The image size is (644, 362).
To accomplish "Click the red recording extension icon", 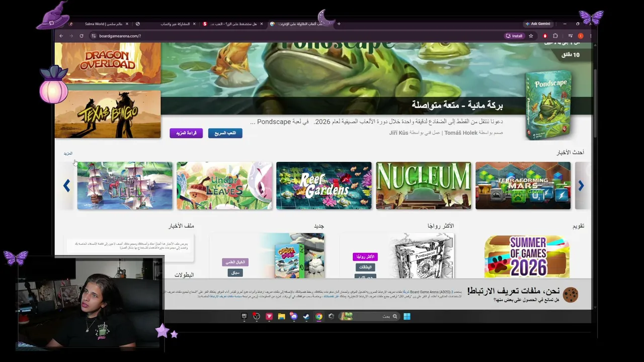I will coord(545,36).
